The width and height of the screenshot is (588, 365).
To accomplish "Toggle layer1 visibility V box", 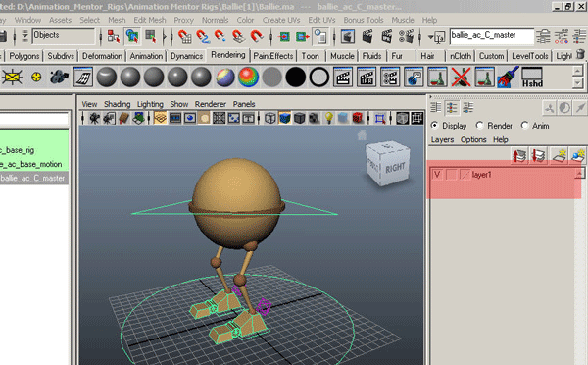I will (437, 175).
